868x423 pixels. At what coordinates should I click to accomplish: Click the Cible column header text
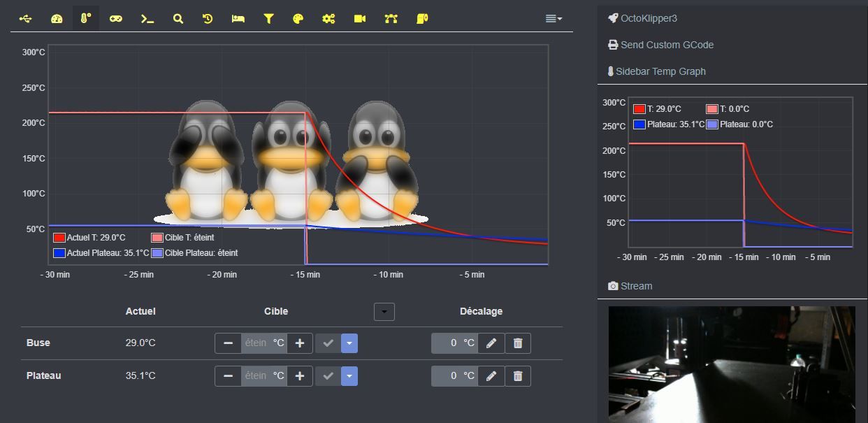(x=276, y=312)
